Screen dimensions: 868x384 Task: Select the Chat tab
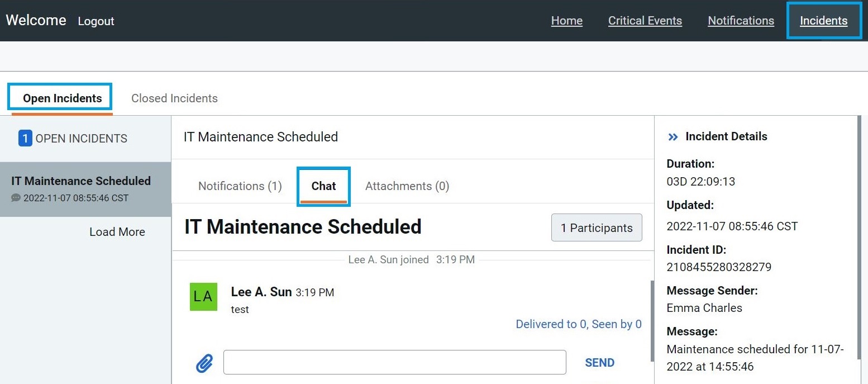[x=324, y=186]
